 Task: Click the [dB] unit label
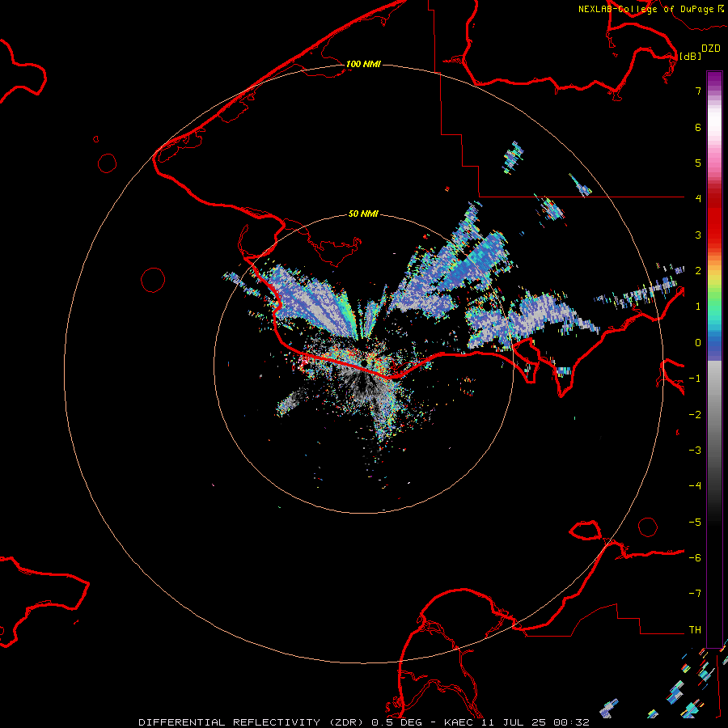tap(691, 56)
